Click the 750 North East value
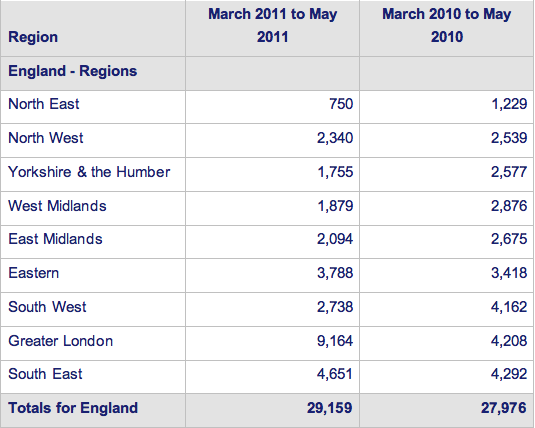 click(341, 104)
